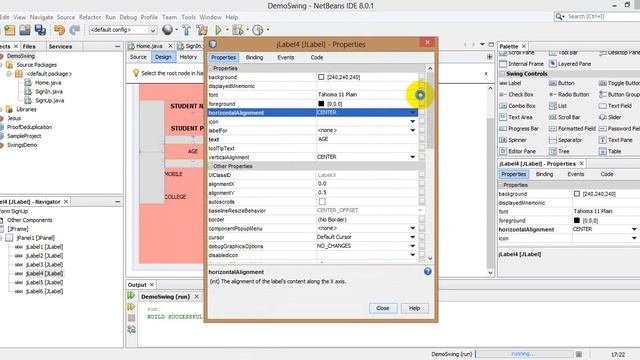Click the AGE label in design canvas
The height and width of the screenshot is (360, 640).
click(x=193, y=151)
